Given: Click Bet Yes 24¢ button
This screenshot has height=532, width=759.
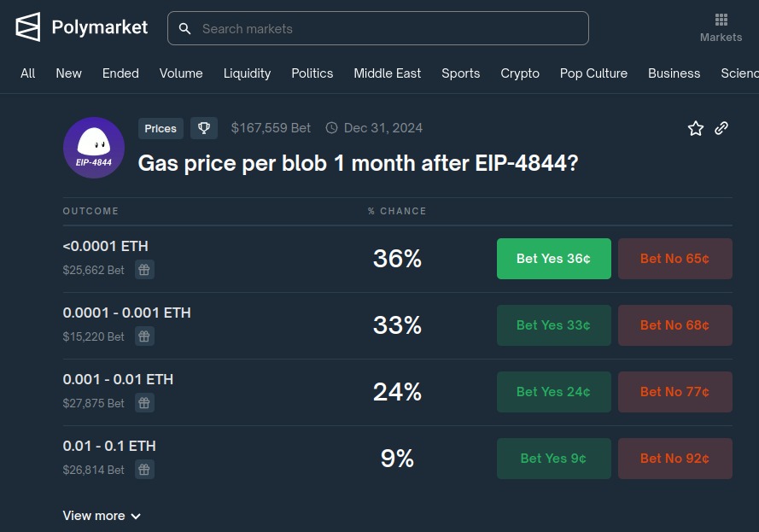Looking at the screenshot, I should [x=554, y=392].
